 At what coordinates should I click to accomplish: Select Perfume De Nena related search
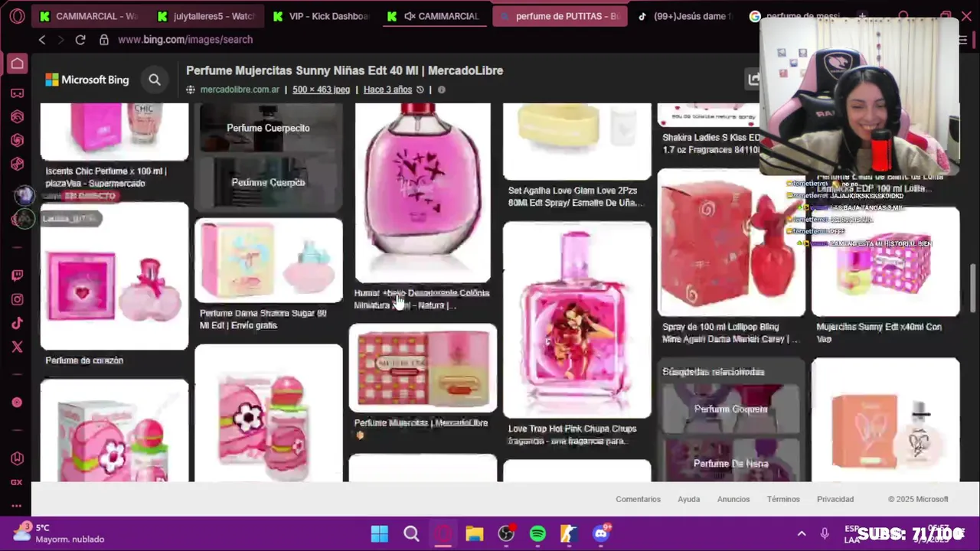coord(730,463)
